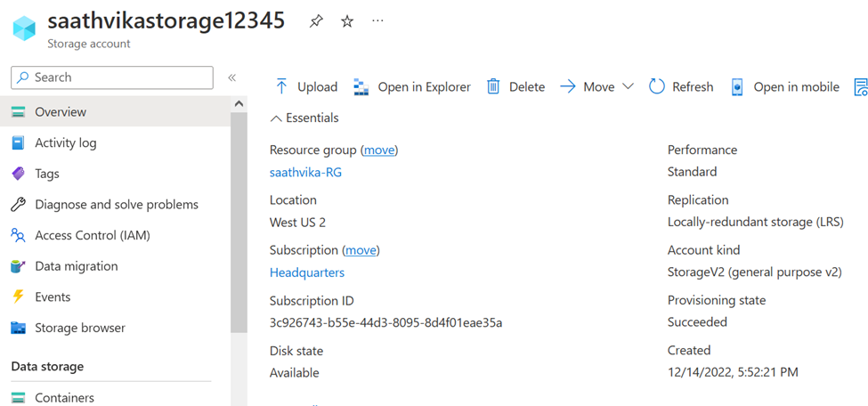
Task: Open the Overview page
Action: 115,112
